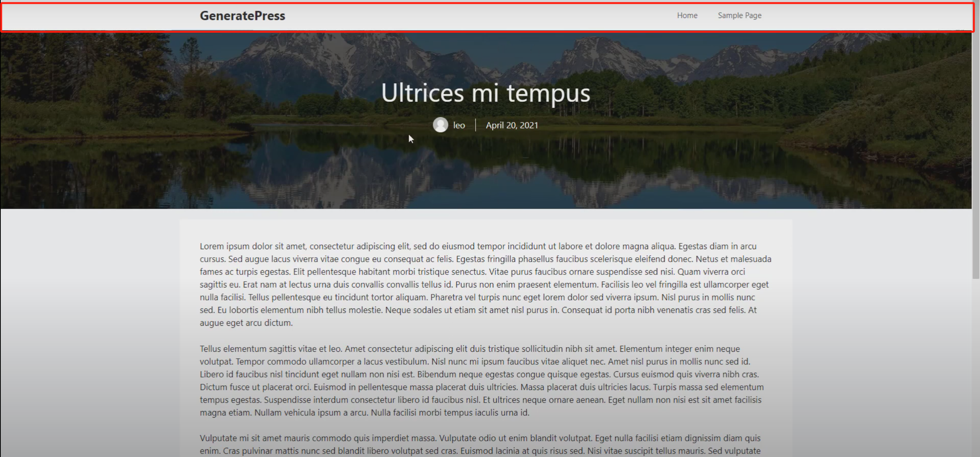Click the April 20, 2021 post date
The width and height of the screenshot is (980, 457).
coord(512,125)
